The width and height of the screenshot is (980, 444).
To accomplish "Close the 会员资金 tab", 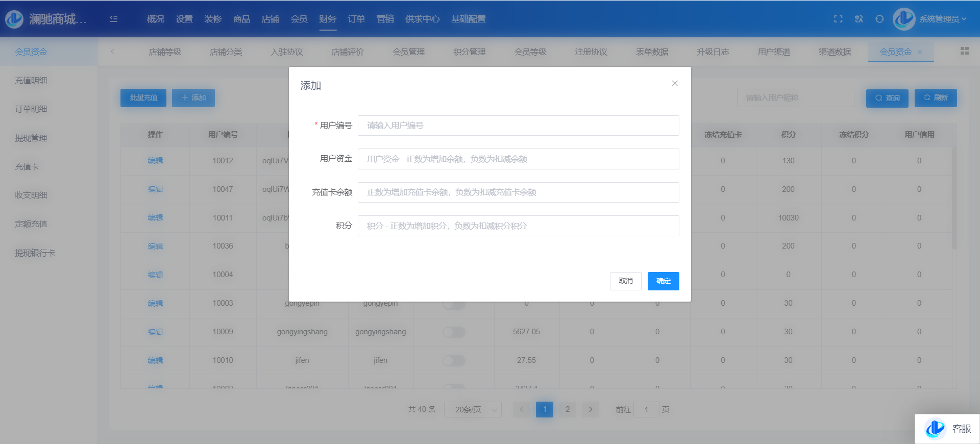I will click(x=920, y=52).
